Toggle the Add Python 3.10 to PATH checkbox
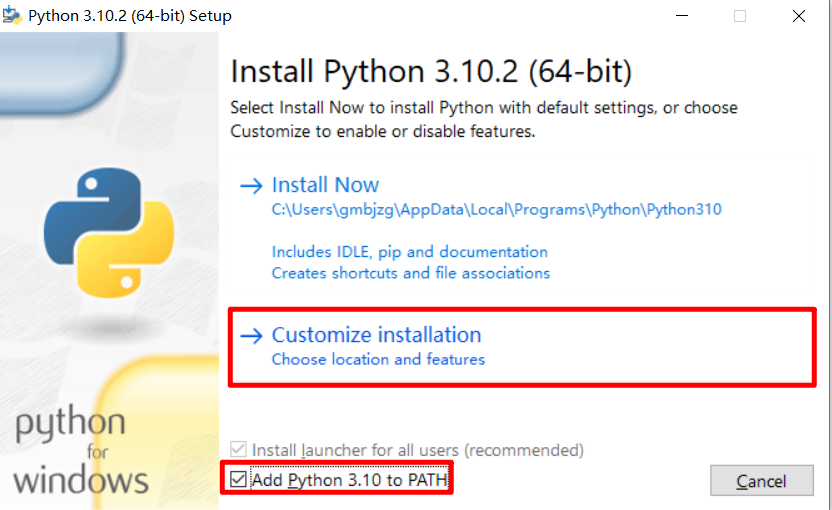 click(x=238, y=480)
